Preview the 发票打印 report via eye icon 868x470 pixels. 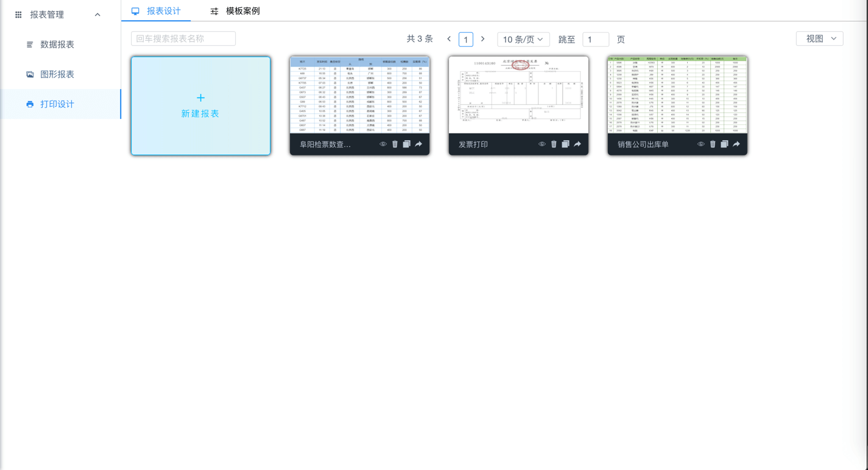(x=542, y=144)
